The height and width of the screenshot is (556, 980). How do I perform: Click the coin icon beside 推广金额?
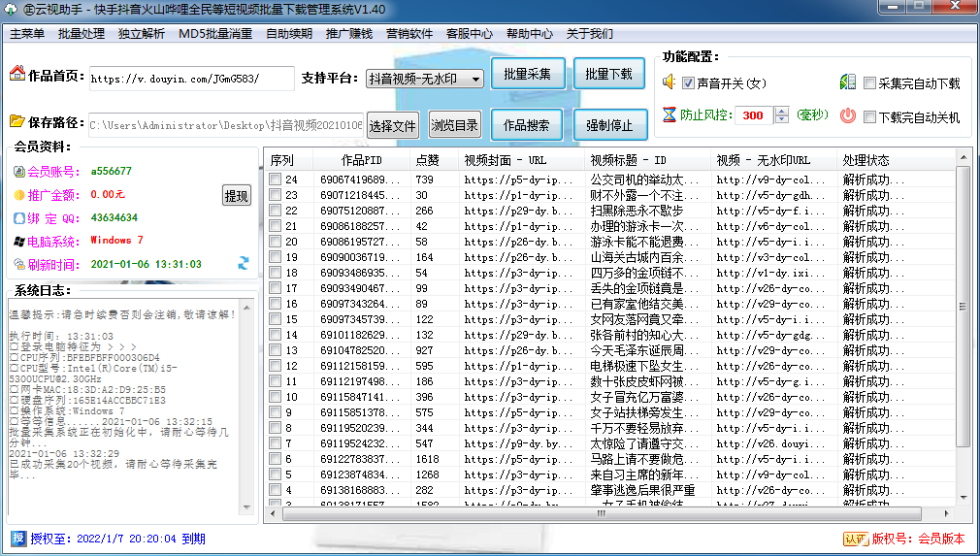point(18,195)
